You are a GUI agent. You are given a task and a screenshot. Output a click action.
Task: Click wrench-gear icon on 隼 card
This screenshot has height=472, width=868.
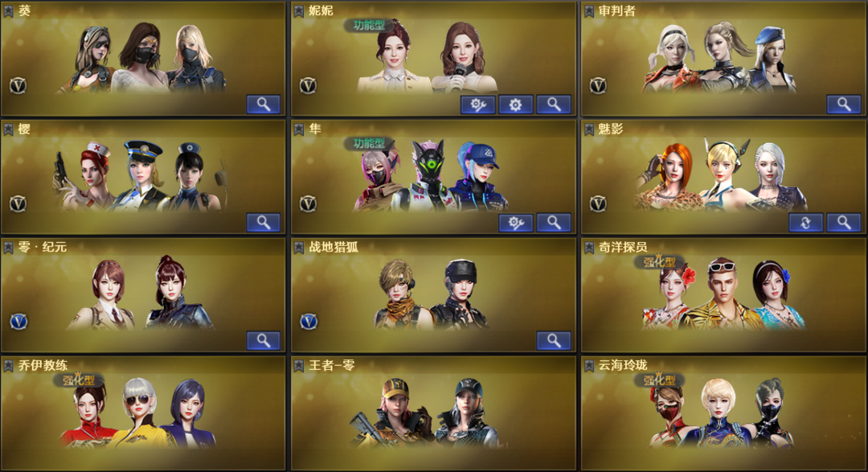coord(515,223)
